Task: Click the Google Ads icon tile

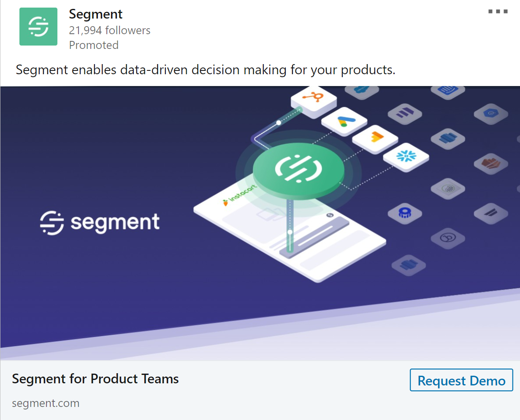Action: point(344,121)
